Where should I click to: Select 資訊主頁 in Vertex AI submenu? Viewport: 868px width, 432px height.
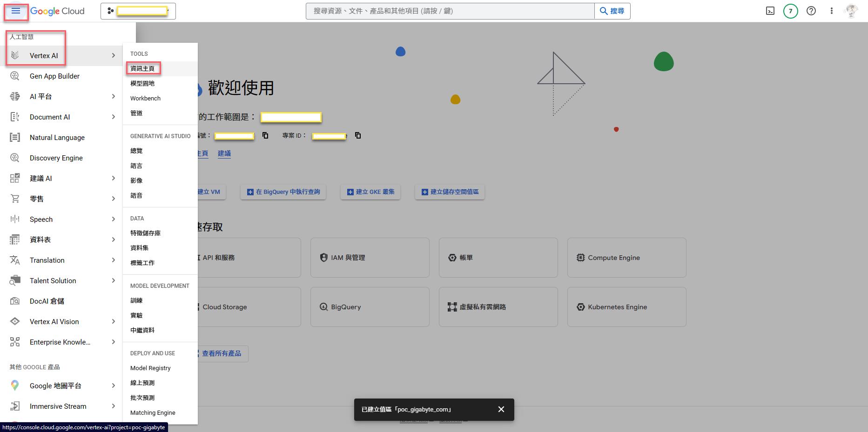click(x=142, y=68)
